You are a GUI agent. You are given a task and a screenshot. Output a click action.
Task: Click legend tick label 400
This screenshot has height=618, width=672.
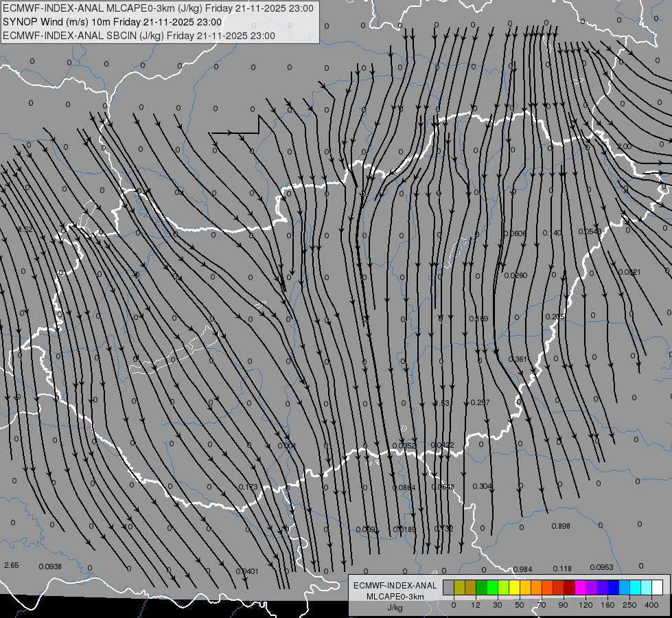[651, 605]
